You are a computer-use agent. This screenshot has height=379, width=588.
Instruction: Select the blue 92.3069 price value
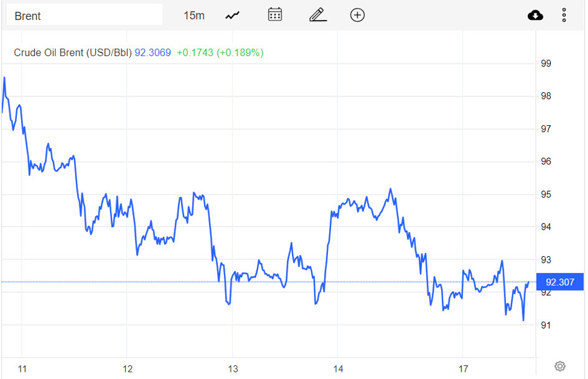click(x=152, y=52)
